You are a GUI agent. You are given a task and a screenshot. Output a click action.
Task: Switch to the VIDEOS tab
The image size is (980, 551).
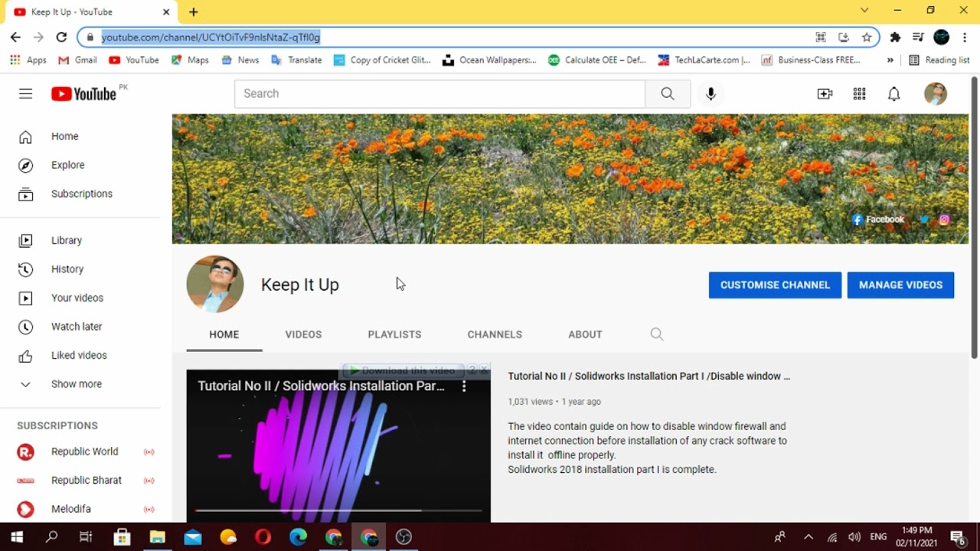(x=303, y=334)
